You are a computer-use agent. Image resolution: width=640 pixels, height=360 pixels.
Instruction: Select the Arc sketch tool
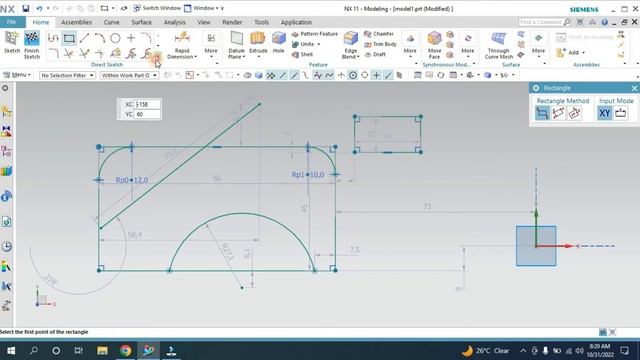pyautogui.click(x=100, y=38)
